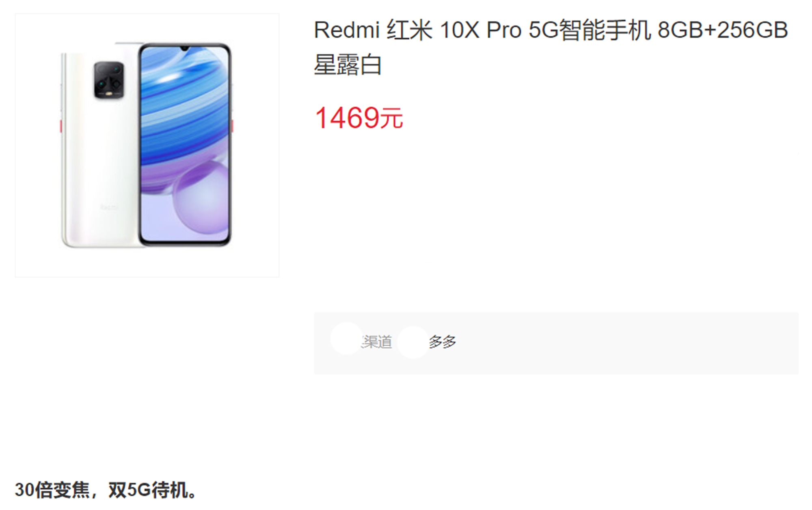Click the rear camera module in the photo

click(109, 80)
